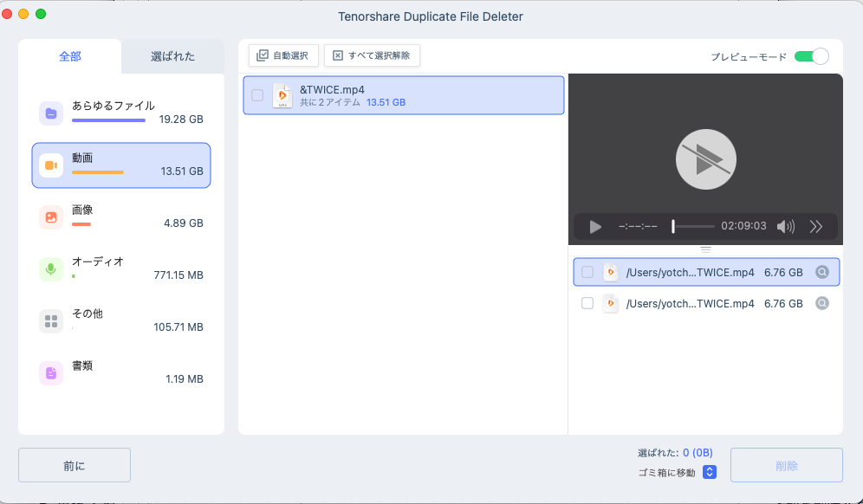
Task: Select the 動画 13.51 GB category
Action: (121, 165)
